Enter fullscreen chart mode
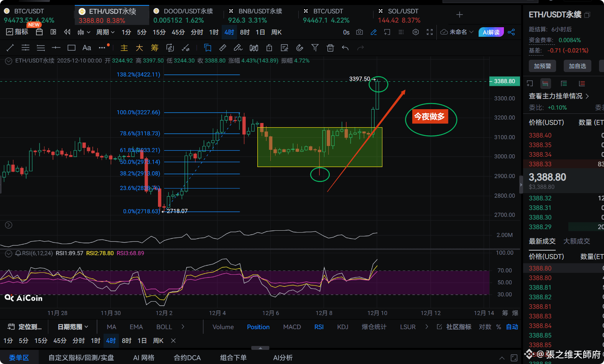604x364 pixels. pyautogui.click(x=430, y=32)
